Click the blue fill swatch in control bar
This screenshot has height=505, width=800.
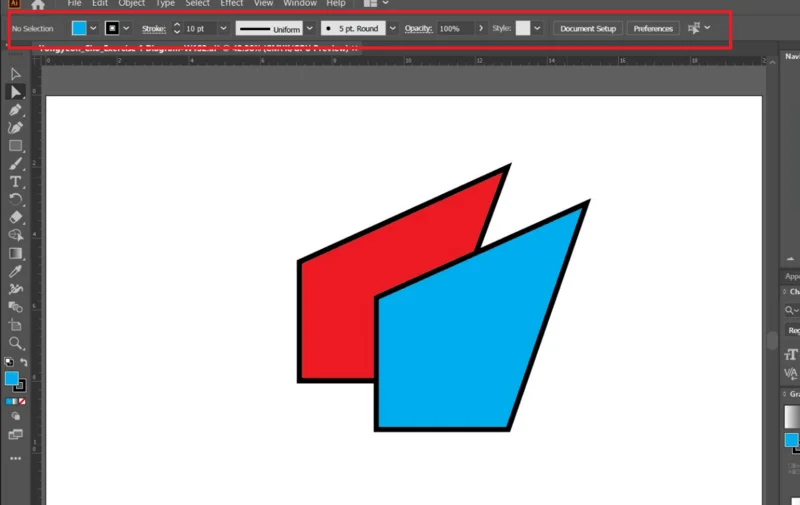pos(79,28)
